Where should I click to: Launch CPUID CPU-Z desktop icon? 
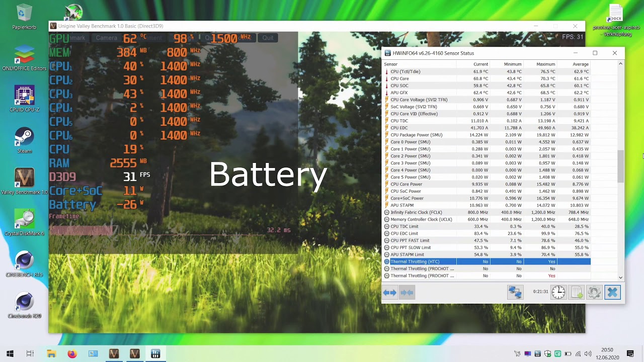click(24, 99)
